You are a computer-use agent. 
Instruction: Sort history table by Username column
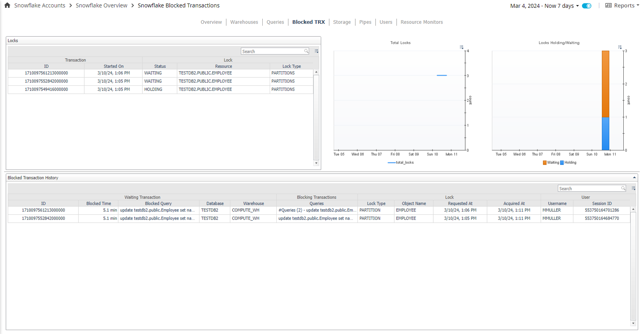click(x=557, y=204)
